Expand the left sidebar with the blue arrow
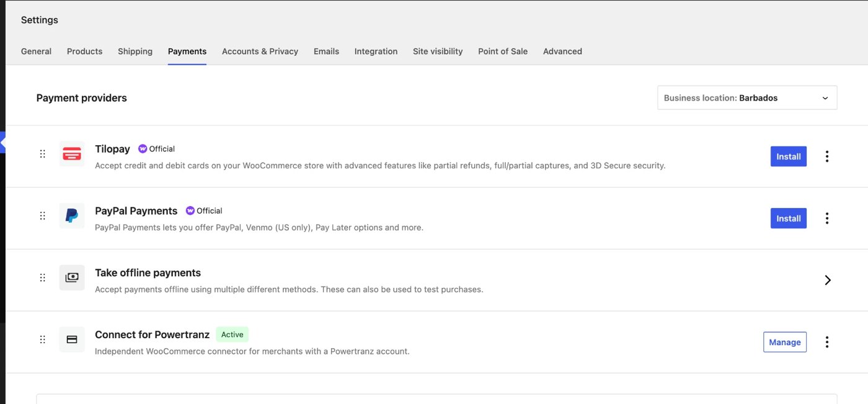This screenshot has height=404, width=868. [x=2, y=143]
